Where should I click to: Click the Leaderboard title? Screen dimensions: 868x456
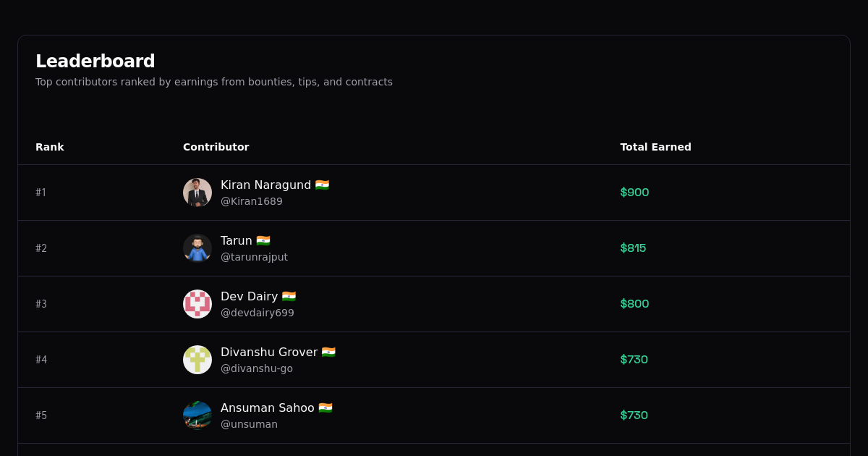tap(95, 61)
